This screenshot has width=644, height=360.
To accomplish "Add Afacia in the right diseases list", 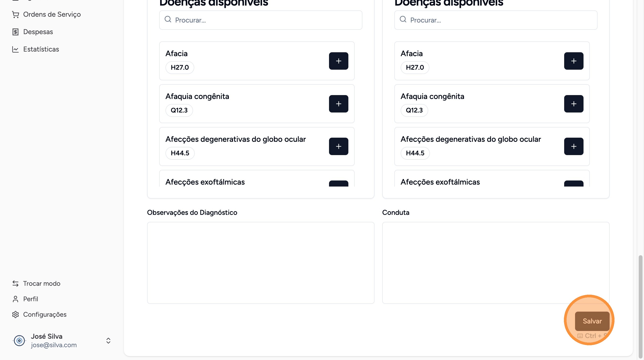I will pyautogui.click(x=574, y=61).
